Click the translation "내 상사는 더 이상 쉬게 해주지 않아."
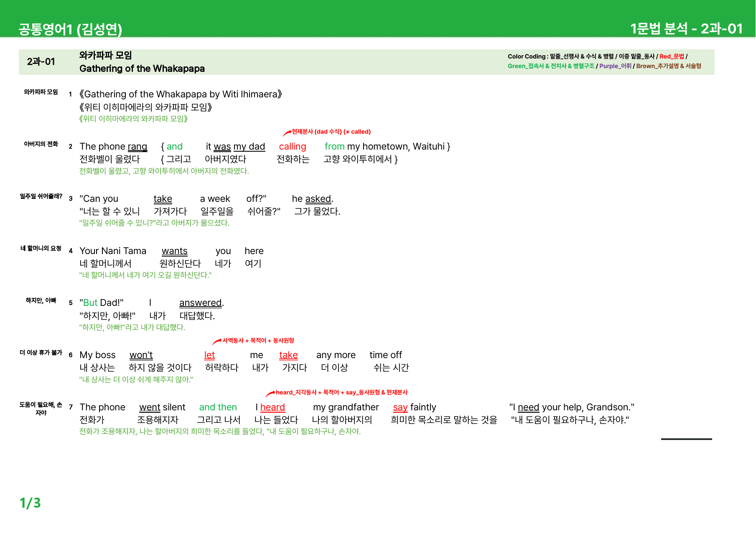 pyautogui.click(x=136, y=379)
